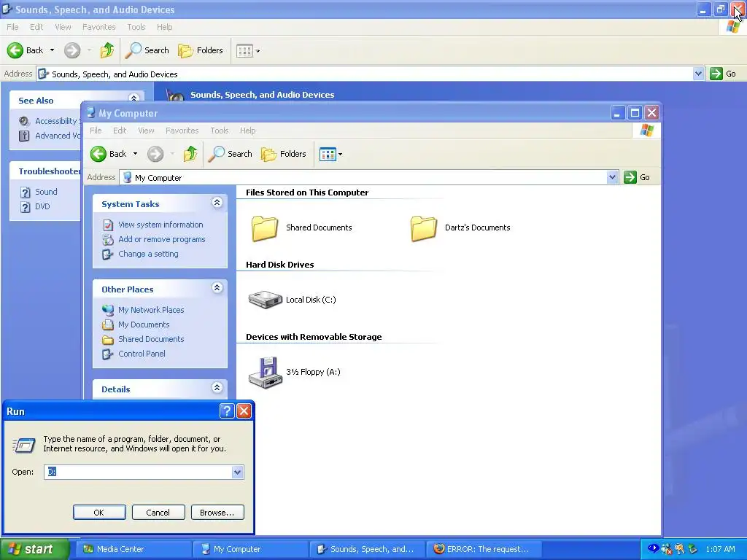This screenshot has height=560, width=747.
Task: Open the DVD troubleshooter link
Action: pos(42,206)
